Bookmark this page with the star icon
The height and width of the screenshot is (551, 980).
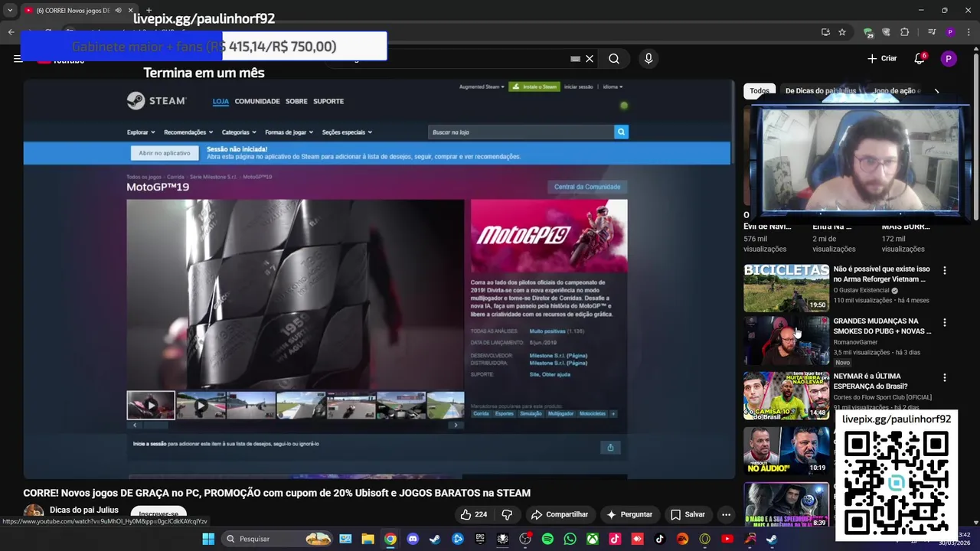pyautogui.click(x=842, y=32)
